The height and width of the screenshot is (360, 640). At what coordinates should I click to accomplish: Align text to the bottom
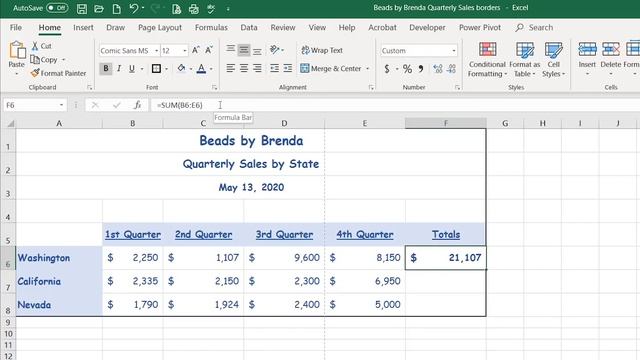[x=257, y=50]
